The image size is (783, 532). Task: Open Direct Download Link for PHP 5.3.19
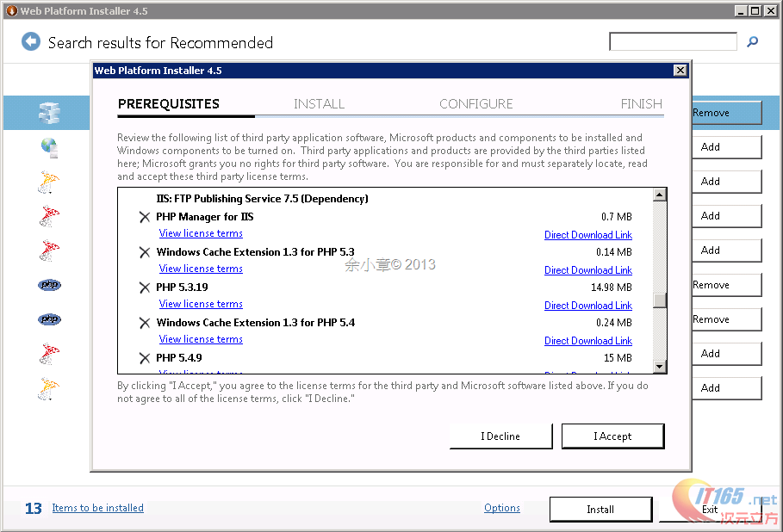pos(588,306)
